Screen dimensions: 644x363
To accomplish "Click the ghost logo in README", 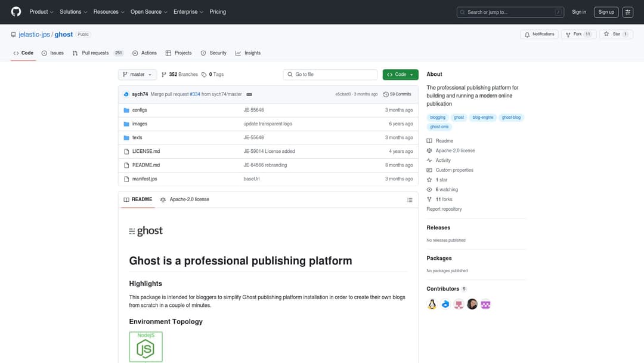I will click(146, 231).
